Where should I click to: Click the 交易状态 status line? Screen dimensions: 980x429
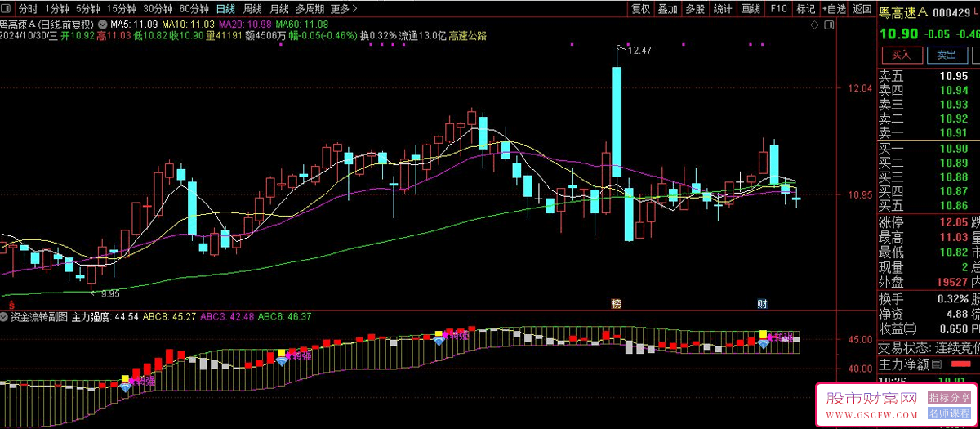(929, 347)
